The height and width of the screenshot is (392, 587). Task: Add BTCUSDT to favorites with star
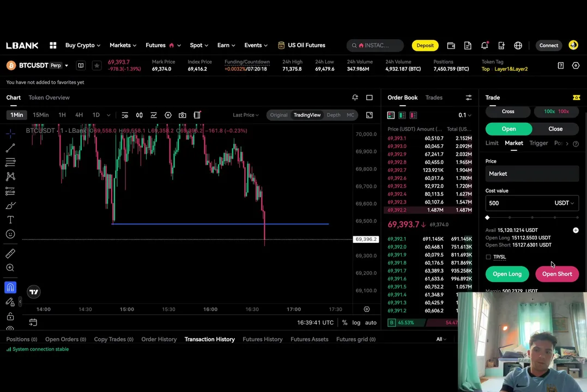97,65
